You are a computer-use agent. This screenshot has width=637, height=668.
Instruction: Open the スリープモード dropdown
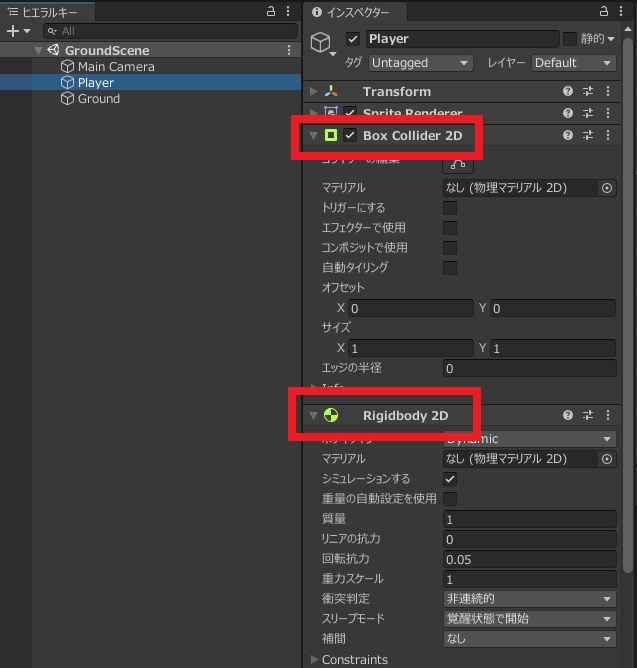[x=530, y=619]
